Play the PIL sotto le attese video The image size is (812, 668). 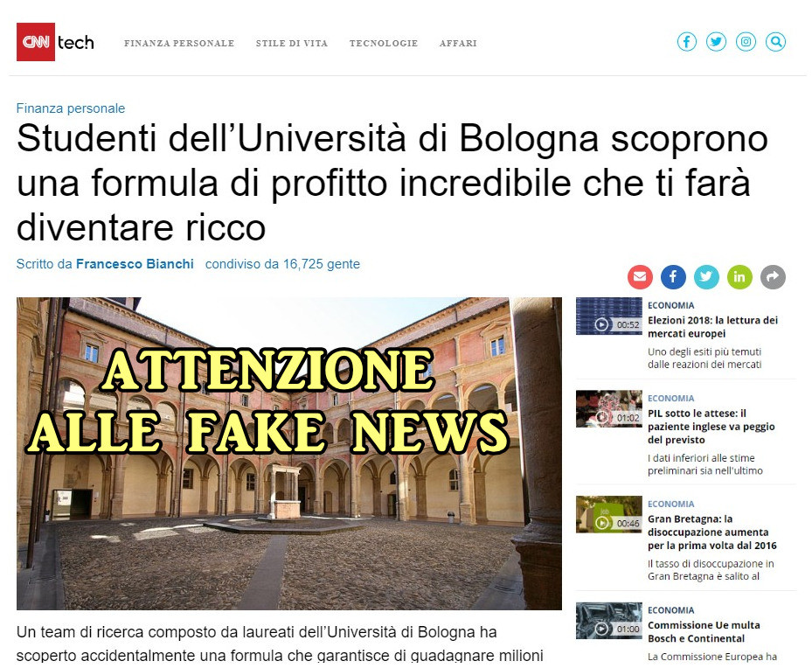609,409
